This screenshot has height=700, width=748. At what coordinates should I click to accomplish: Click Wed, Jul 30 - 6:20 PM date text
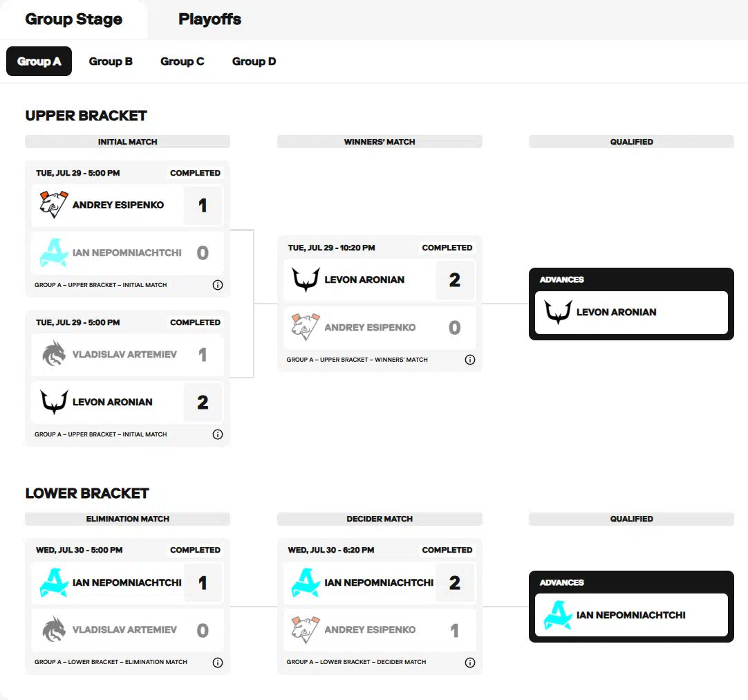(x=330, y=550)
